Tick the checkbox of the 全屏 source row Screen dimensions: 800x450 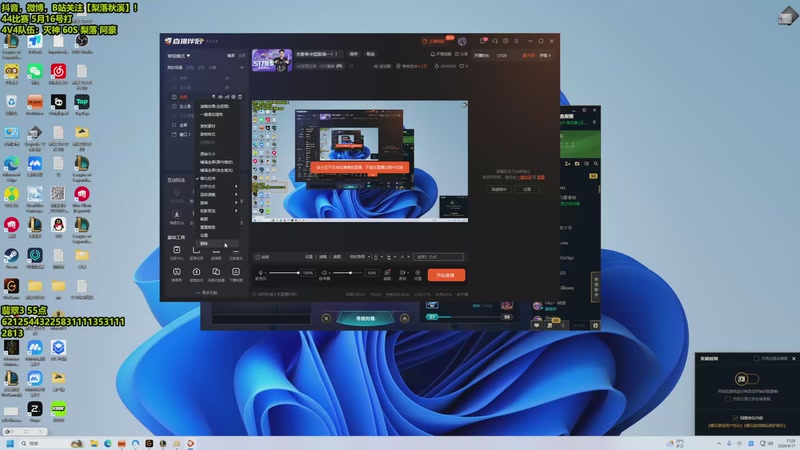174,125
